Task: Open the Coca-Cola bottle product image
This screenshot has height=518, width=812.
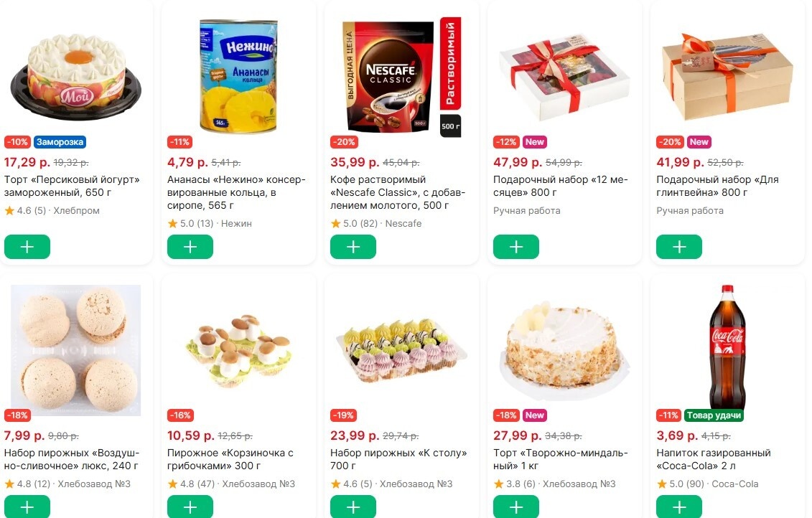Action: point(727,348)
